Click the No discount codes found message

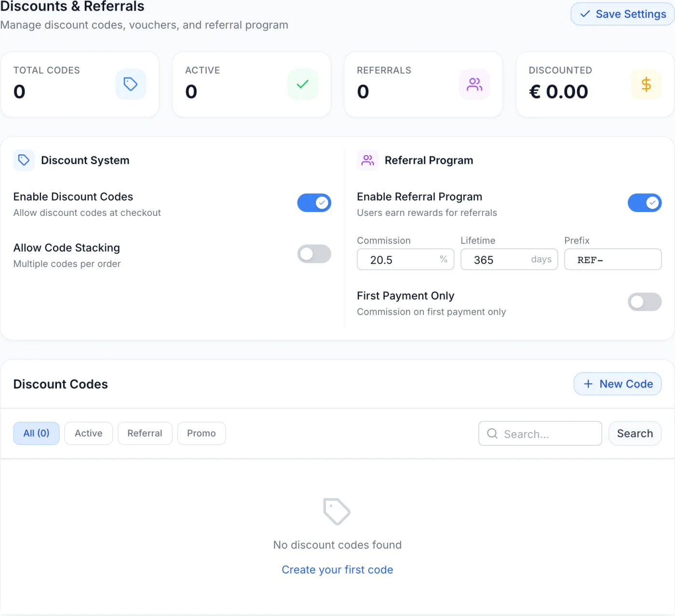coord(337,545)
